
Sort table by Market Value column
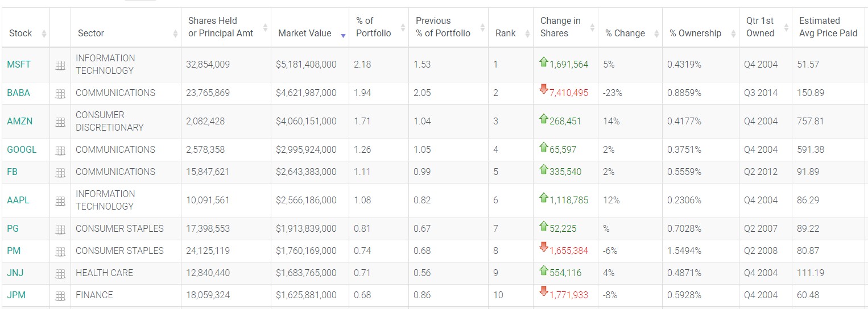(304, 34)
